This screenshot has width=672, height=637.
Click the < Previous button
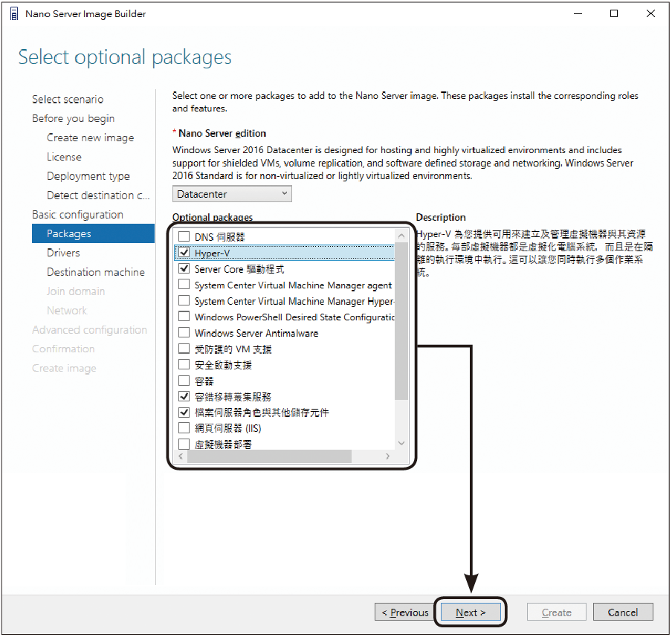point(405,612)
